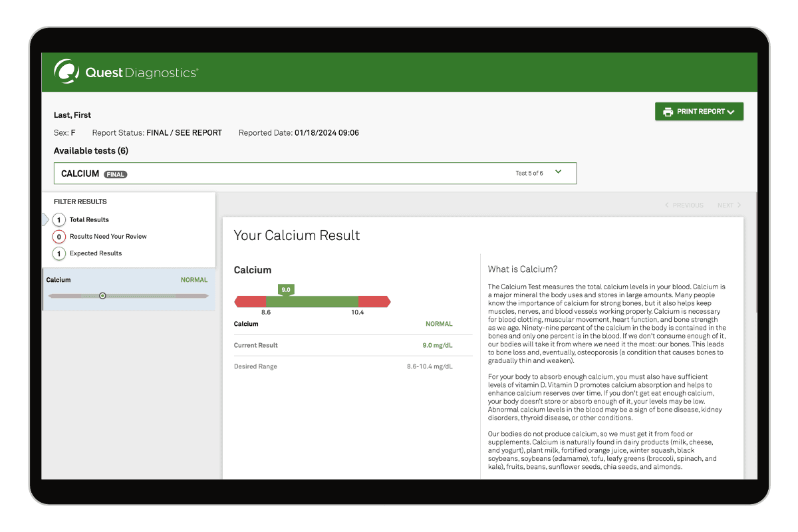Click the green normal segment of the range bar
The image size is (798, 532).
point(313,302)
